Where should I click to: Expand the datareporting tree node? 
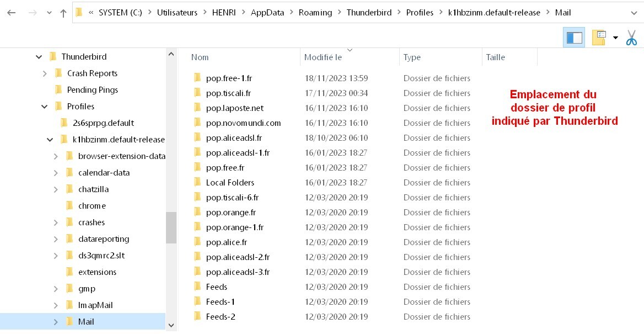click(x=56, y=239)
